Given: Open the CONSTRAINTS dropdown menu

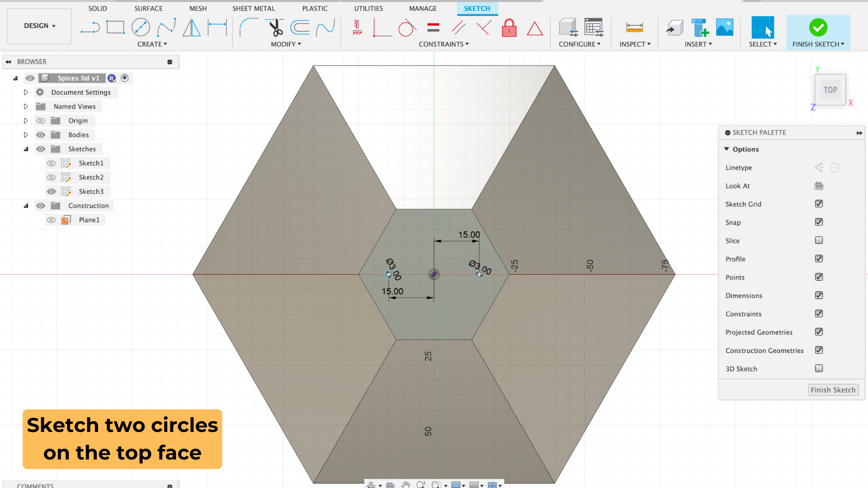Looking at the screenshot, I should 443,44.
